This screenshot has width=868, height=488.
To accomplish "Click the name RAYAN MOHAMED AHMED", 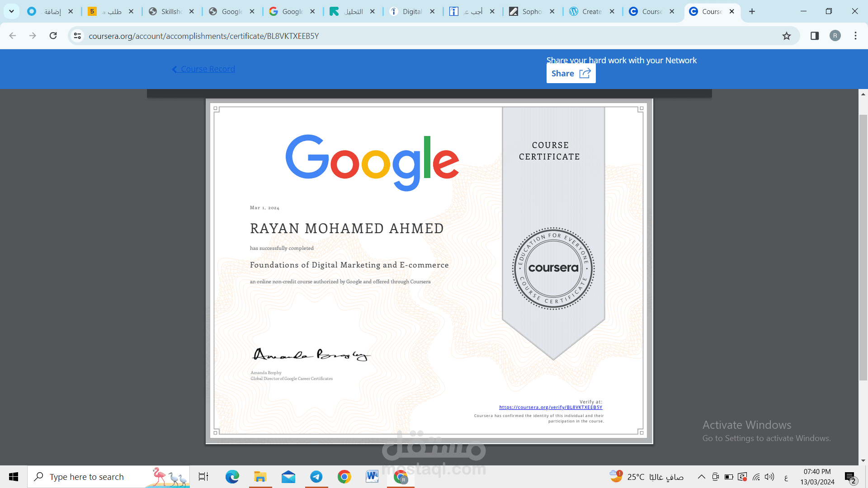I will (x=347, y=229).
